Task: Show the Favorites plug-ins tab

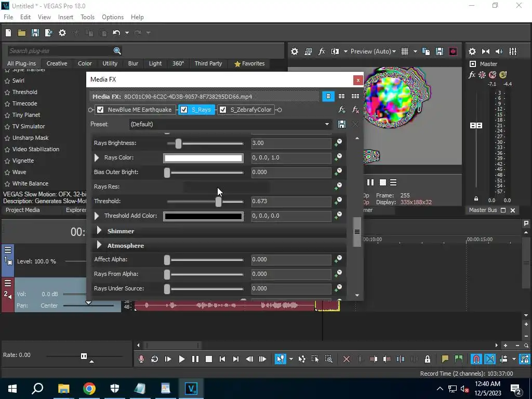Action: [249, 63]
